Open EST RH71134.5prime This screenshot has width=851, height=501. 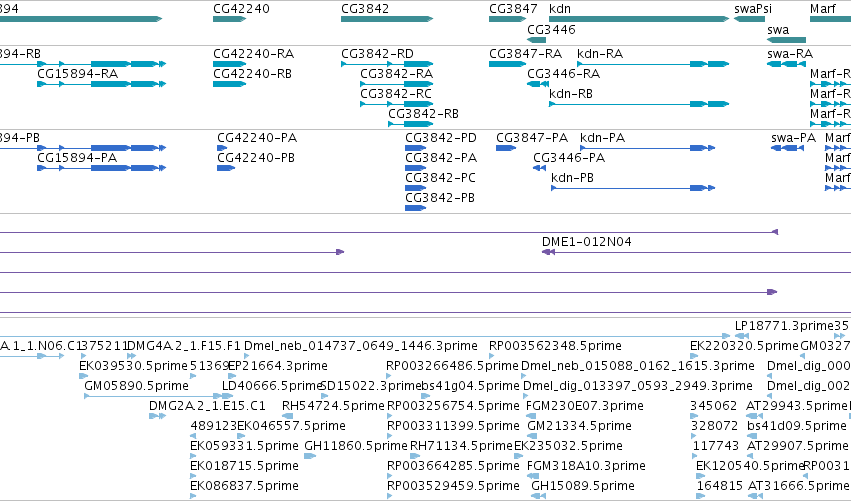(x=461, y=446)
